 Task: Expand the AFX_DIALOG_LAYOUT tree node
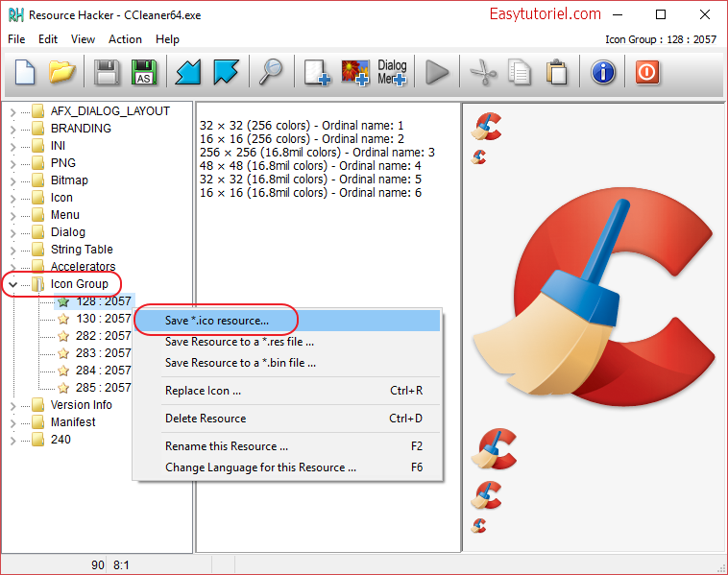tap(13, 112)
